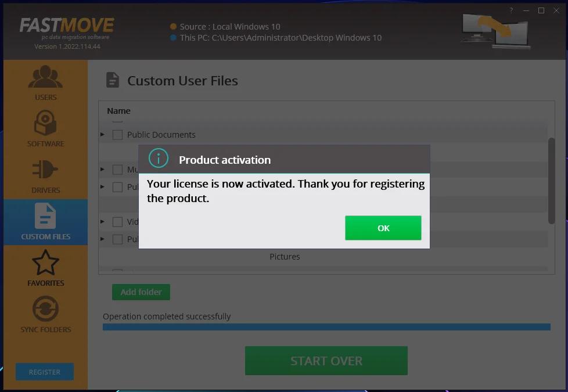Viewport: 568px width, 392px height.
Task: Open the Drivers plug icon
Action: click(x=45, y=169)
